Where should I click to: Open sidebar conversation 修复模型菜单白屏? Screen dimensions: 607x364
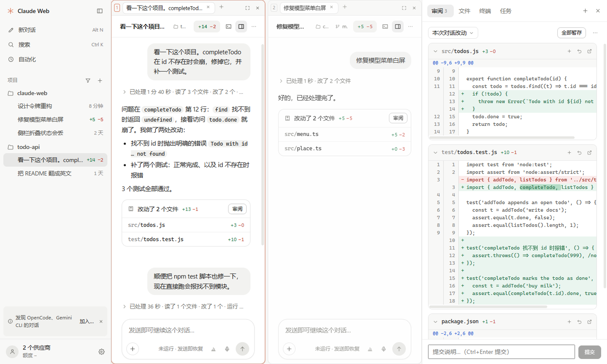(56, 119)
